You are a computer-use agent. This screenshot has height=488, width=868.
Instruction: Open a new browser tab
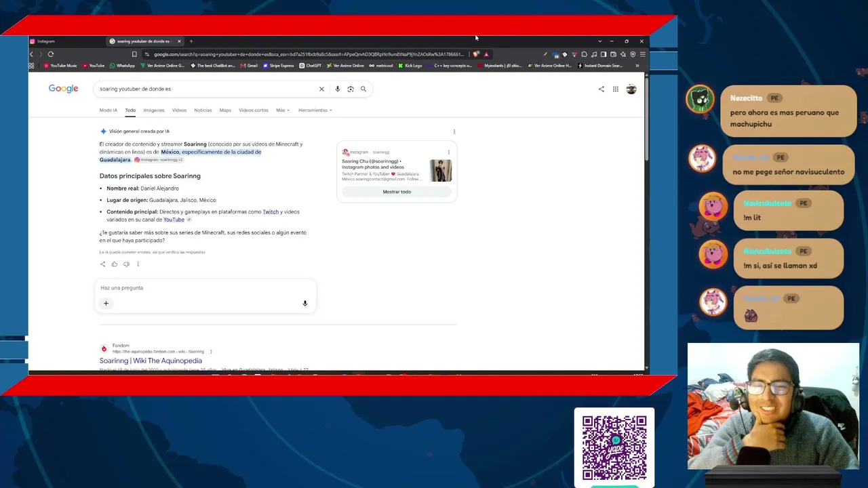pyautogui.click(x=191, y=41)
